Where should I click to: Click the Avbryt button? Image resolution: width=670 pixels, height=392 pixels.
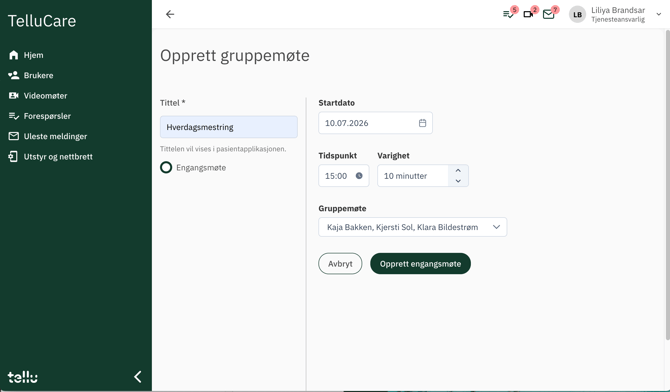coord(340,264)
